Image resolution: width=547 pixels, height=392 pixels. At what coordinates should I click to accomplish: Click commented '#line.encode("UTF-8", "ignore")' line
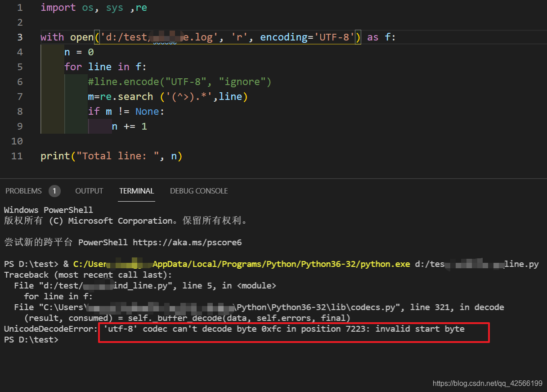click(x=180, y=81)
